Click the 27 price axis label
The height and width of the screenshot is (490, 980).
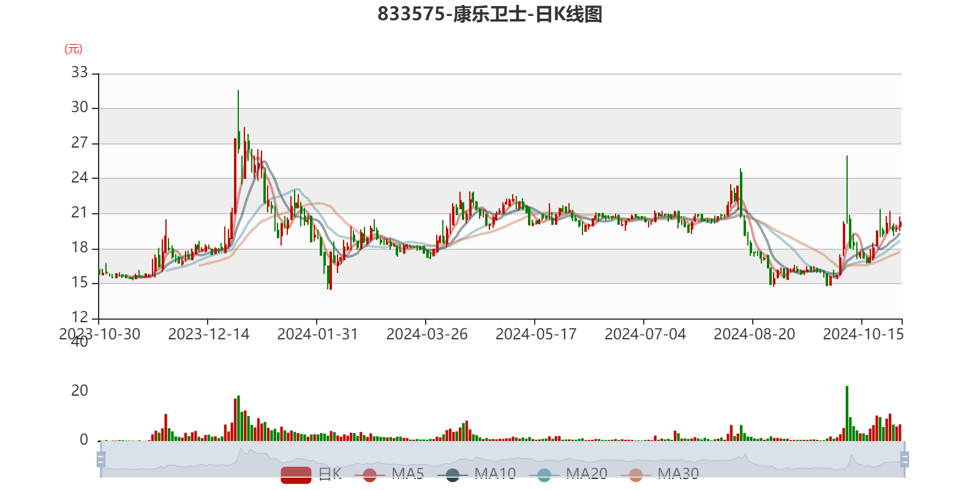pyautogui.click(x=80, y=143)
